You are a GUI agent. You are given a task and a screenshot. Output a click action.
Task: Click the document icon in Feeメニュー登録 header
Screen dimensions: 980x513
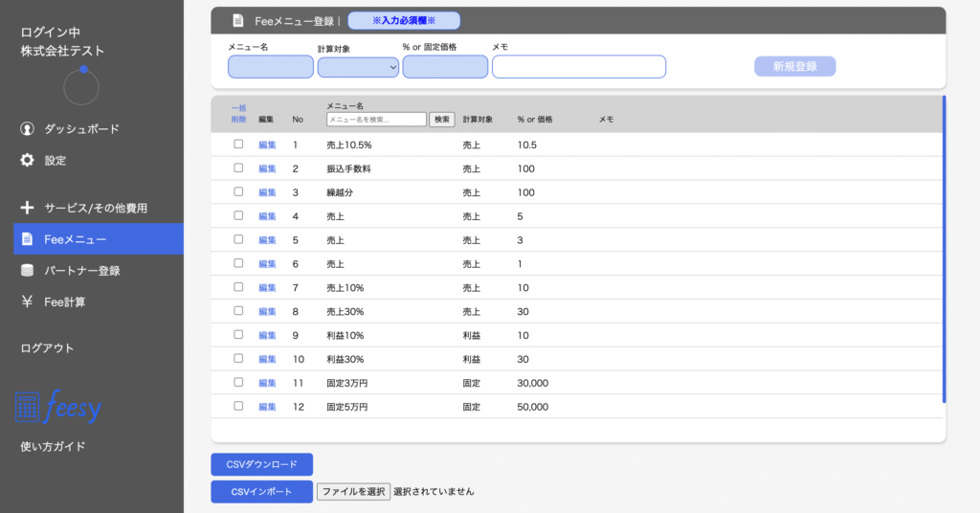coord(238,21)
